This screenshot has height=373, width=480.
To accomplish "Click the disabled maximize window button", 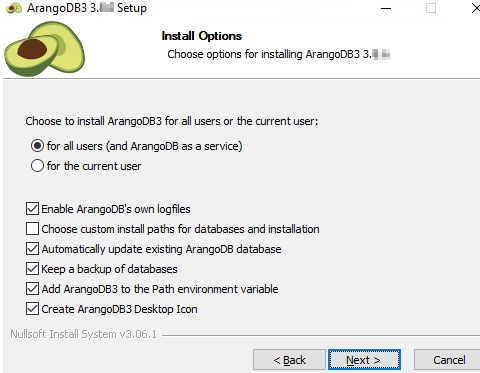I will [x=431, y=8].
